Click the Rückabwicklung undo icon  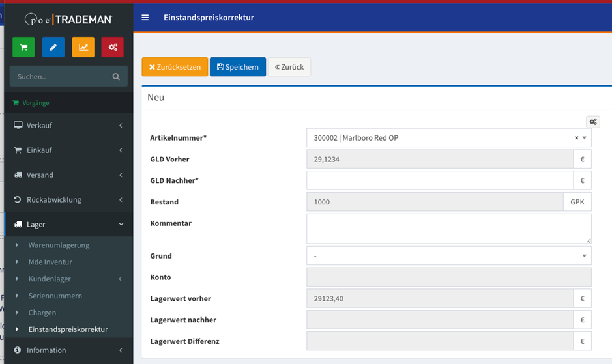pyautogui.click(x=18, y=199)
